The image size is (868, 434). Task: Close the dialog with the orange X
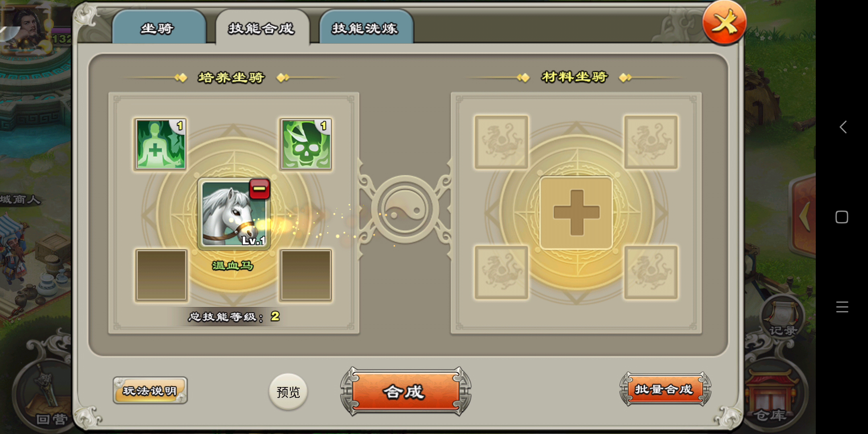pyautogui.click(x=724, y=23)
